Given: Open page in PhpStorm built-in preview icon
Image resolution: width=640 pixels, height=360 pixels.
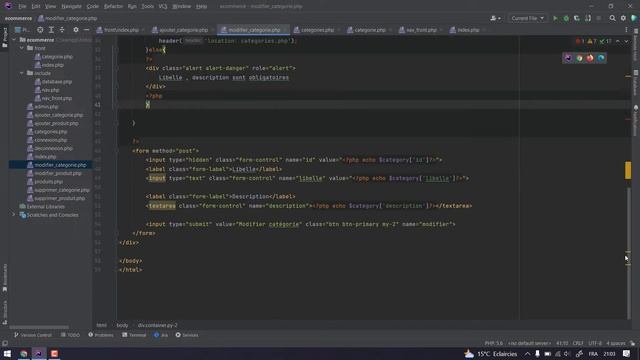Looking at the screenshot, I should tap(568, 58).
